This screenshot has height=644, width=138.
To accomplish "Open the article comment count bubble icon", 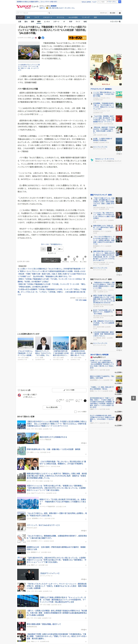I will coord(33,38).
